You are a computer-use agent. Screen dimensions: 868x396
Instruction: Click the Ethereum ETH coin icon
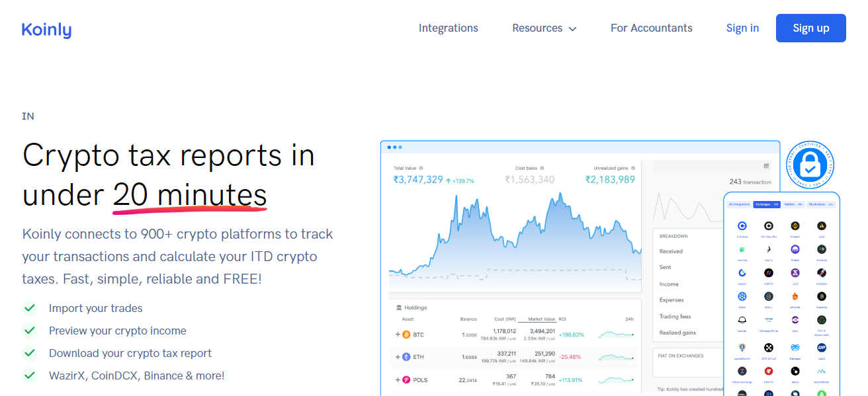[406, 357]
